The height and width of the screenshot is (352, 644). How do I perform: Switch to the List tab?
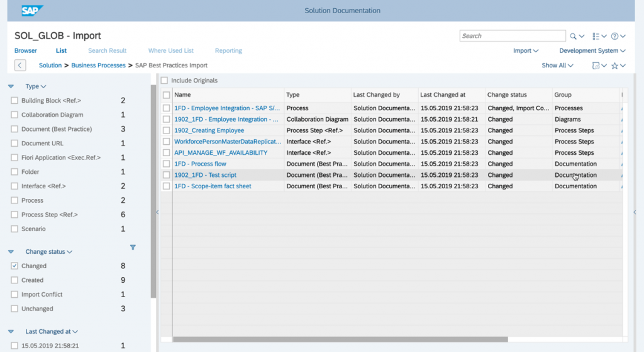(61, 50)
